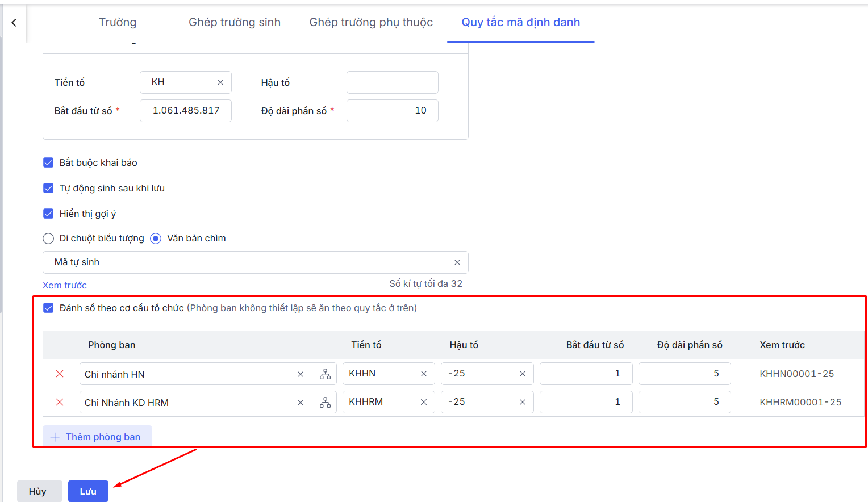Click the Lưu save button
Image resolution: width=868 pixels, height=502 pixels.
coord(88,491)
